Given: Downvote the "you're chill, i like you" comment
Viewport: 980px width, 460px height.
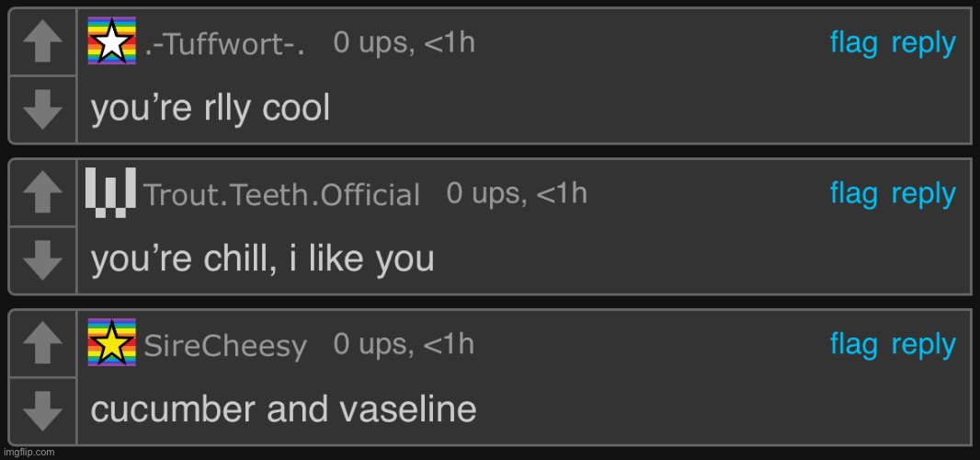Looking at the screenshot, I should tap(42, 261).
